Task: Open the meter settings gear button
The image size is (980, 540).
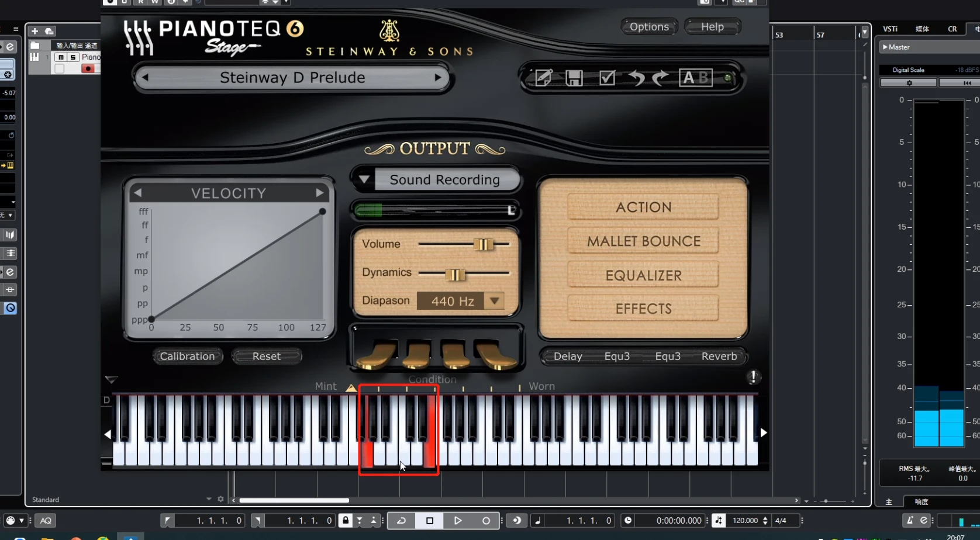Action: coord(909,83)
